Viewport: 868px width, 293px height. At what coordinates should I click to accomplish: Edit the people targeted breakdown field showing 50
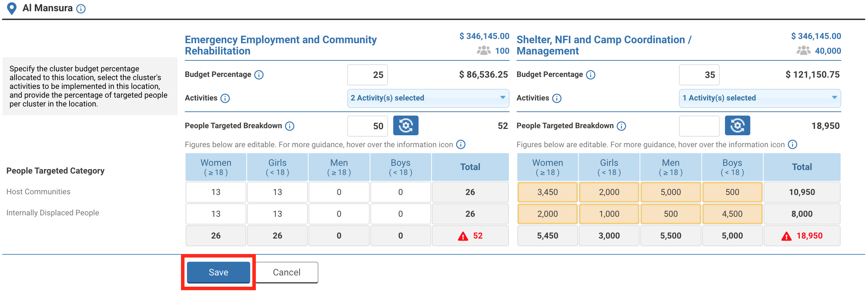coord(368,126)
